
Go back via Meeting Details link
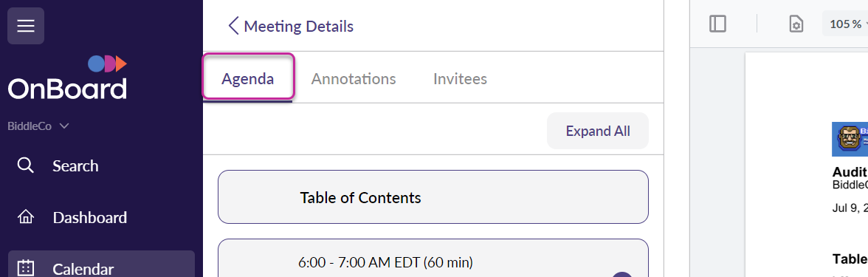click(x=298, y=26)
